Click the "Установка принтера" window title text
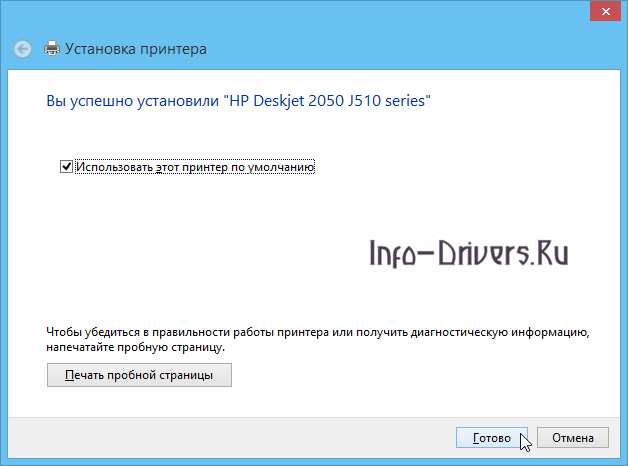This screenshot has width=628, height=466. (x=136, y=48)
